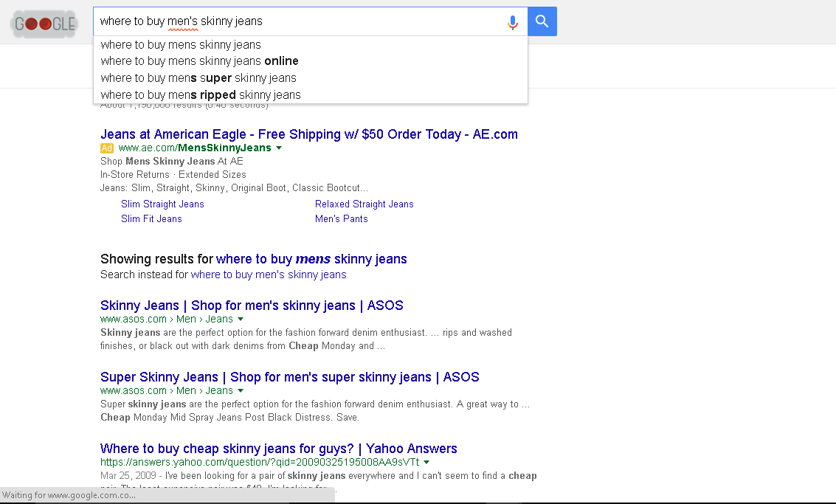Expand dropdown arrow on Super Skinny ASOS URL
This screenshot has width=836, height=504.
coord(241,390)
